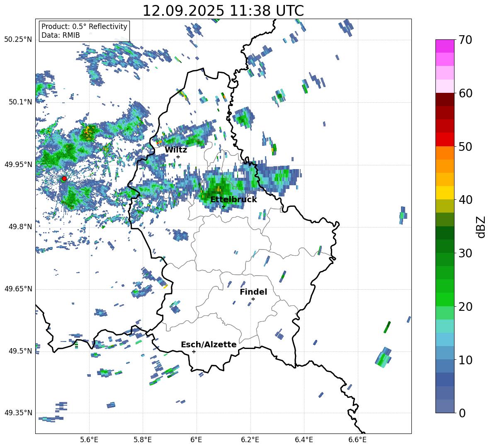Click the 6.4°E longitude label
Screen dimensions: 491x448
(x=304, y=440)
